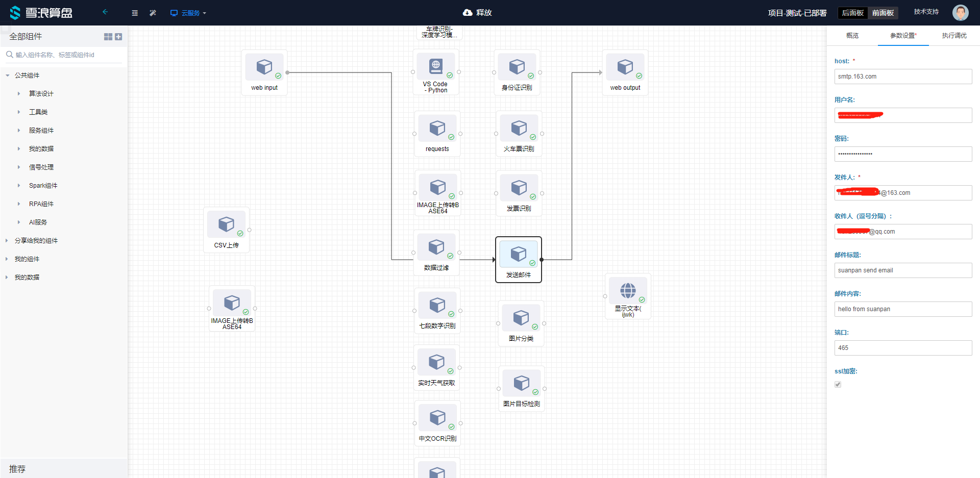
Task: Switch to 前面板 view
Action: pyautogui.click(x=883, y=13)
